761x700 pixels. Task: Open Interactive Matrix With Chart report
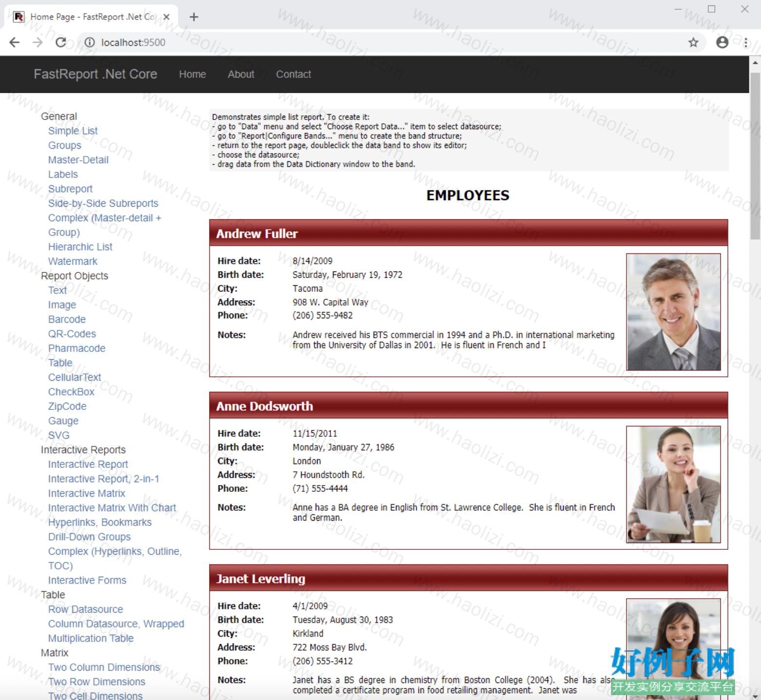pyautogui.click(x=112, y=507)
